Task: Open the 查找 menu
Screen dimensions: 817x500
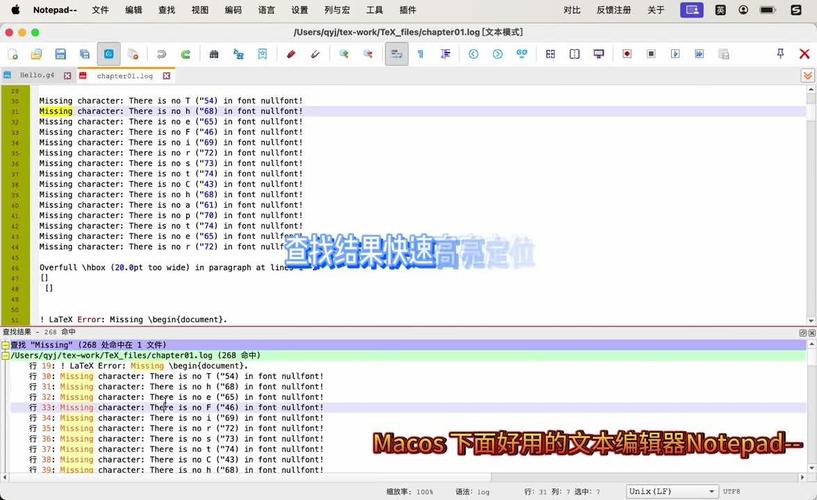Action: (167, 10)
